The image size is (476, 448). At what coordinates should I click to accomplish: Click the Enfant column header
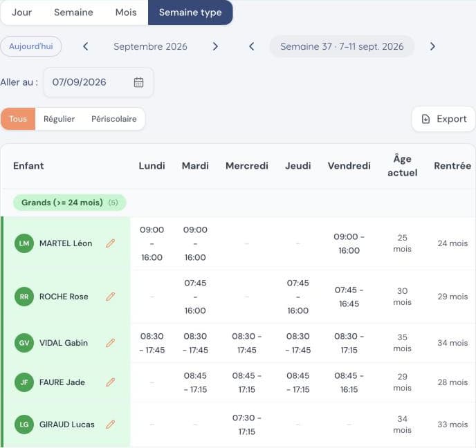(28, 166)
